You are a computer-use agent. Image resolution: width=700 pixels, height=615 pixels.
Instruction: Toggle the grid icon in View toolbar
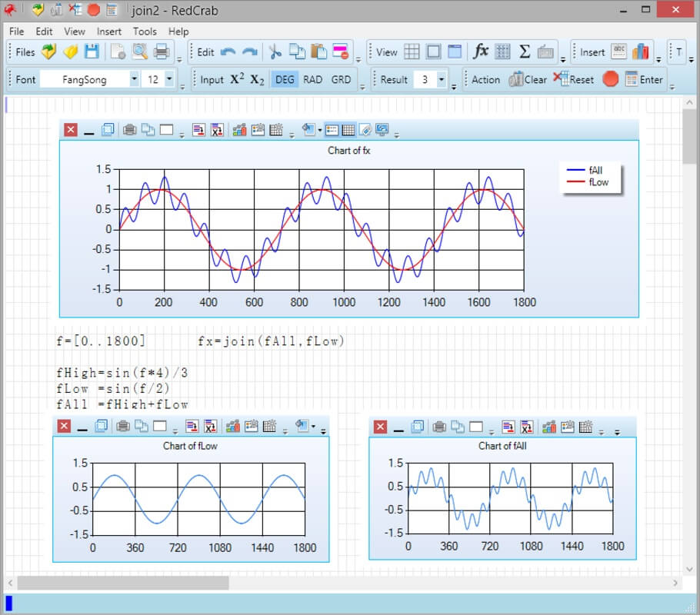pyautogui.click(x=412, y=52)
